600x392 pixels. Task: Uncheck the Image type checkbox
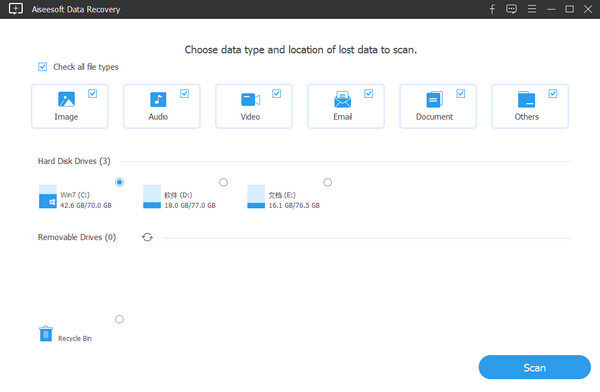coord(93,93)
